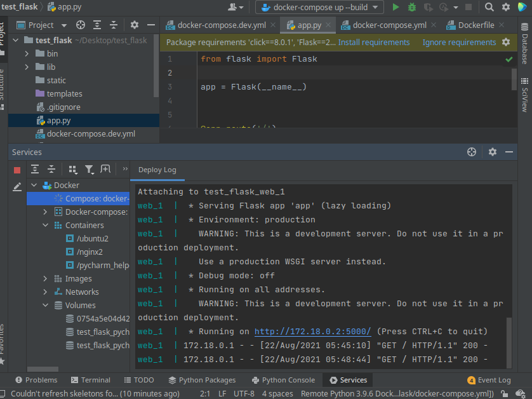Select the Deploy Log tab
Image resolution: width=532 pixels, height=399 pixels.
pos(157,170)
